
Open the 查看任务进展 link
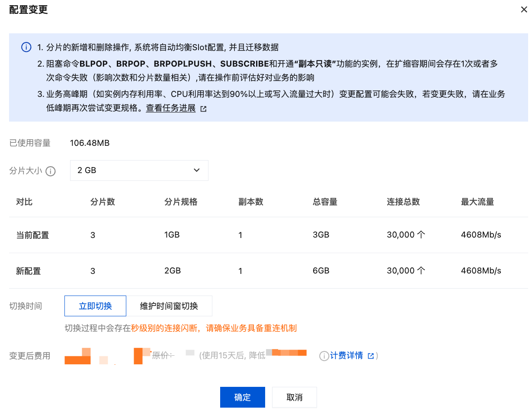pyautogui.click(x=170, y=108)
